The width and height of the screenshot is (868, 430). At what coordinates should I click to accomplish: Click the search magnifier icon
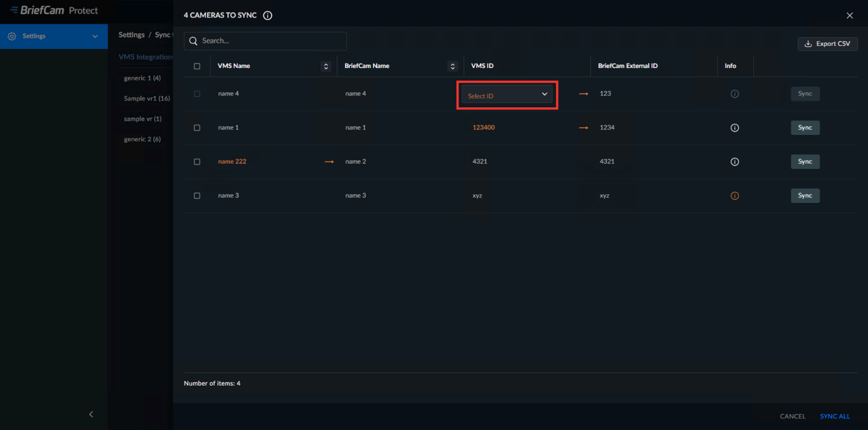tap(193, 41)
